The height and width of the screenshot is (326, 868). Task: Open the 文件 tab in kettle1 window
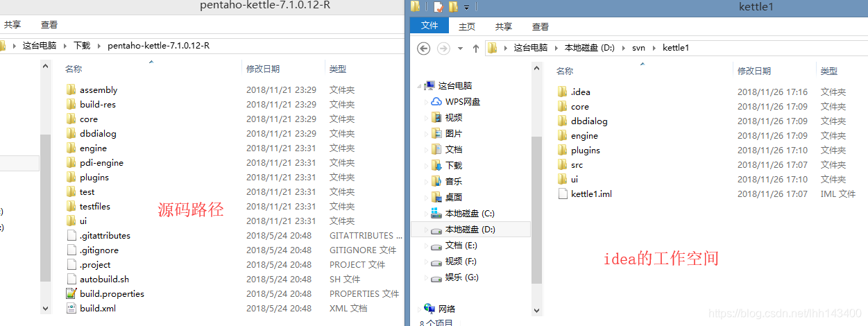point(429,26)
